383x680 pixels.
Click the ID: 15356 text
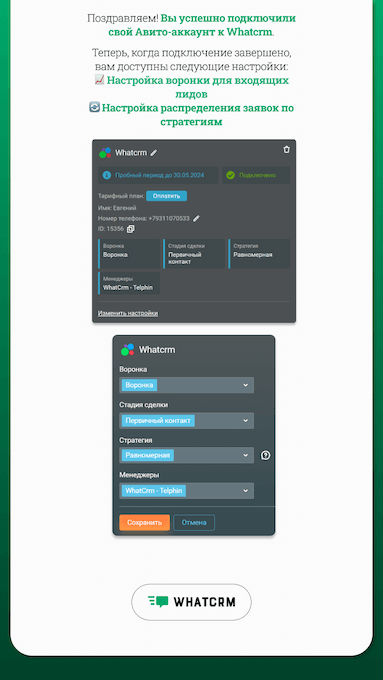coord(111,229)
